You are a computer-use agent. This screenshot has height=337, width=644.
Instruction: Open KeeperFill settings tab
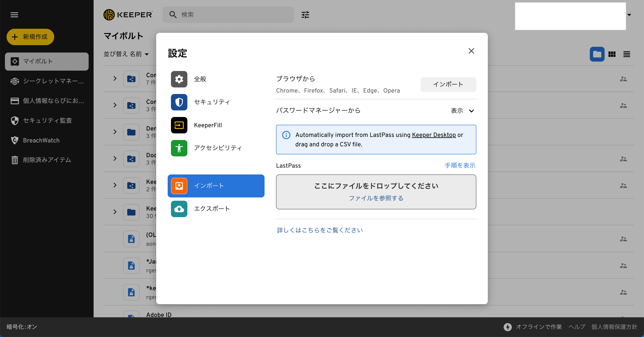208,125
